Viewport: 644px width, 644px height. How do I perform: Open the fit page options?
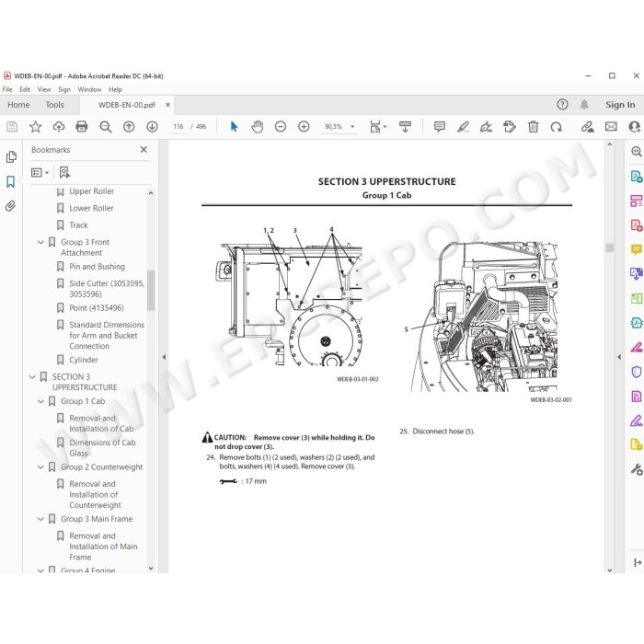(x=378, y=127)
